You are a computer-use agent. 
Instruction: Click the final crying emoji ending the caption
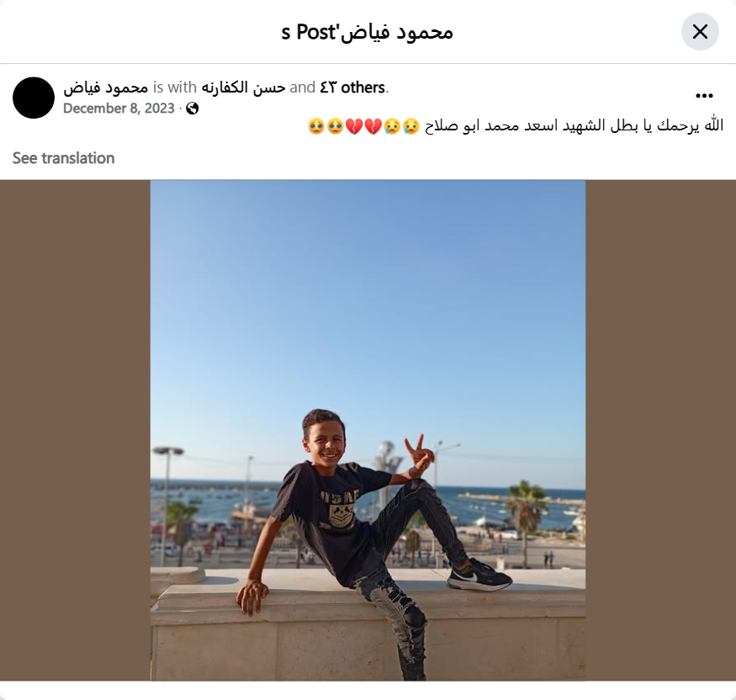(x=316, y=126)
